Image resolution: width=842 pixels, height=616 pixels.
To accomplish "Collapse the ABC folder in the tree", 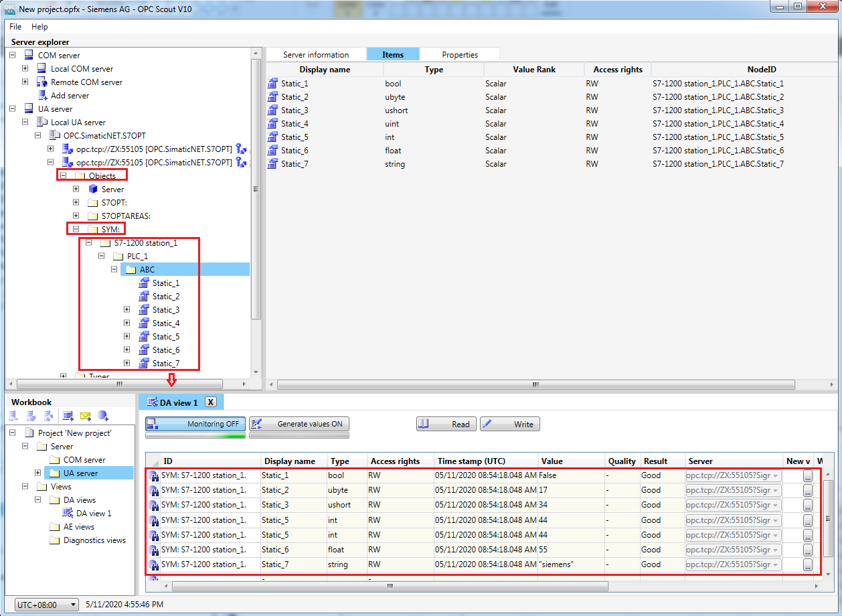I will pos(114,270).
